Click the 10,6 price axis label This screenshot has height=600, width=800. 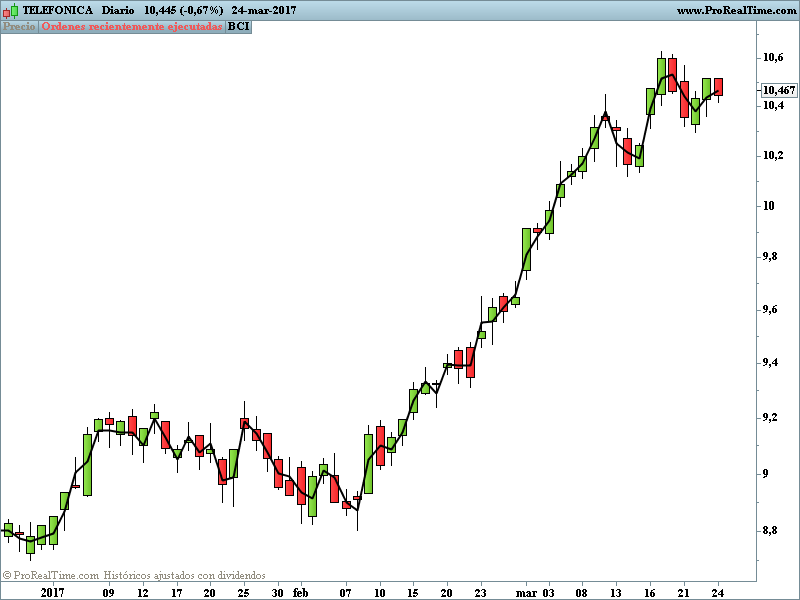[x=773, y=58]
